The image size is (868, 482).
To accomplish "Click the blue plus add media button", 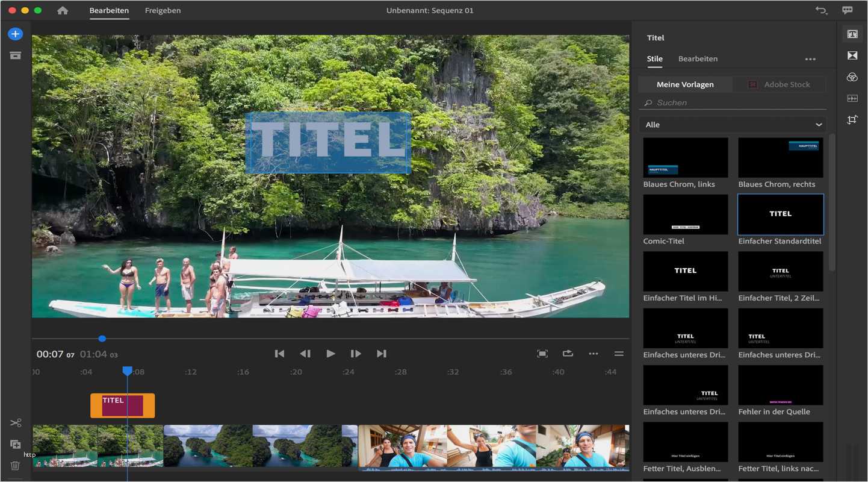I will point(15,34).
